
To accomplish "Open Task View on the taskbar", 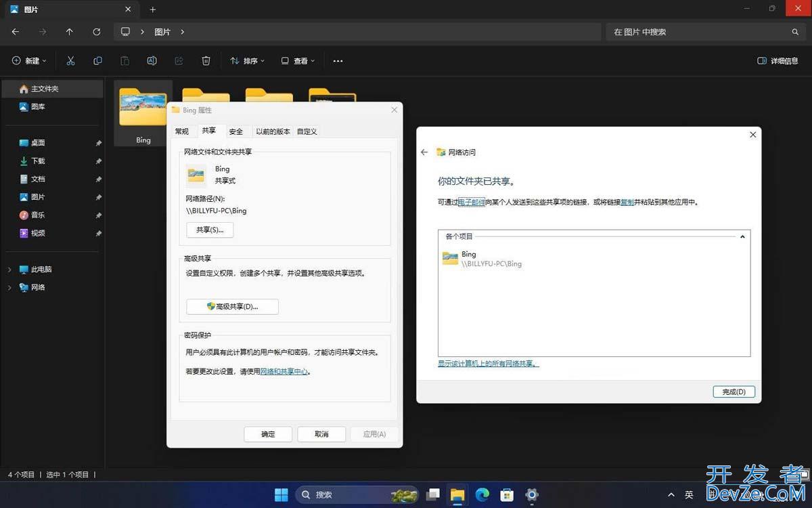I will pos(433,494).
